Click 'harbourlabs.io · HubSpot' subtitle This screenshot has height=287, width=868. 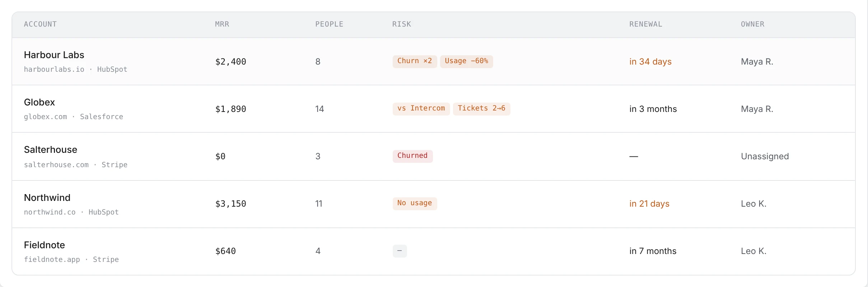[x=75, y=69]
